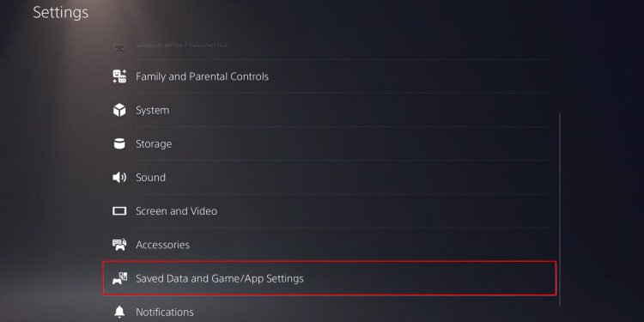Click the faded Users and Accounts icon

click(x=119, y=44)
